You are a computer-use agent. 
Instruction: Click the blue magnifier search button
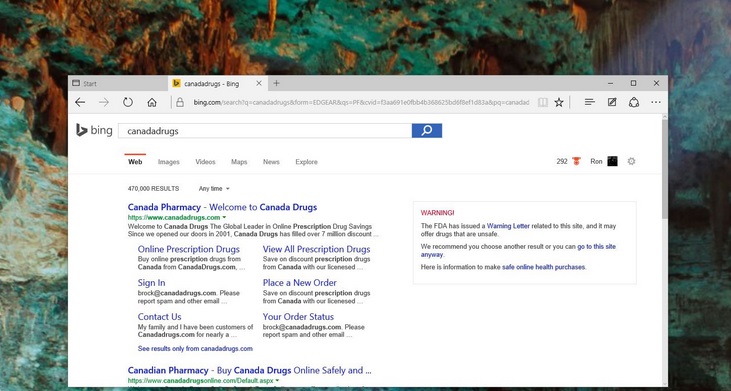[x=427, y=130]
